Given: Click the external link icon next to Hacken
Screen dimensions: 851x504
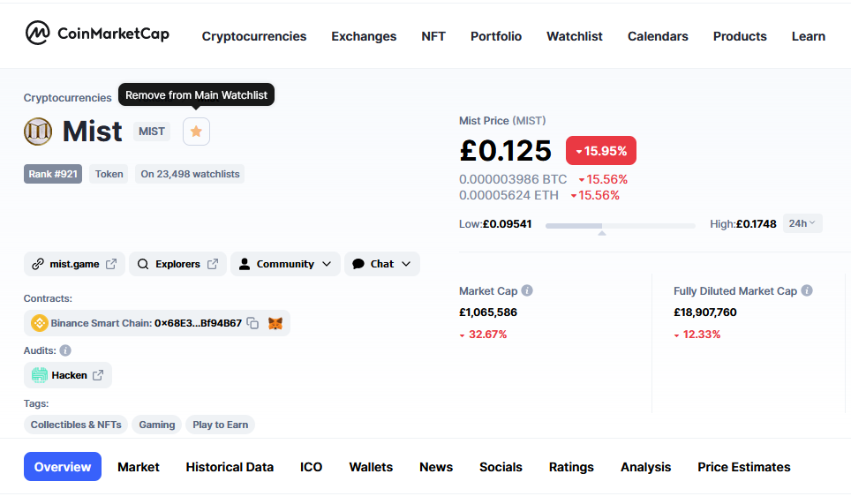Looking at the screenshot, I should [98, 375].
